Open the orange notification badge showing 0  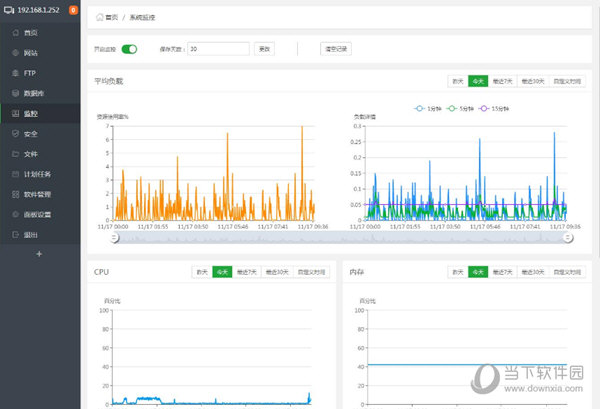point(73,10)
